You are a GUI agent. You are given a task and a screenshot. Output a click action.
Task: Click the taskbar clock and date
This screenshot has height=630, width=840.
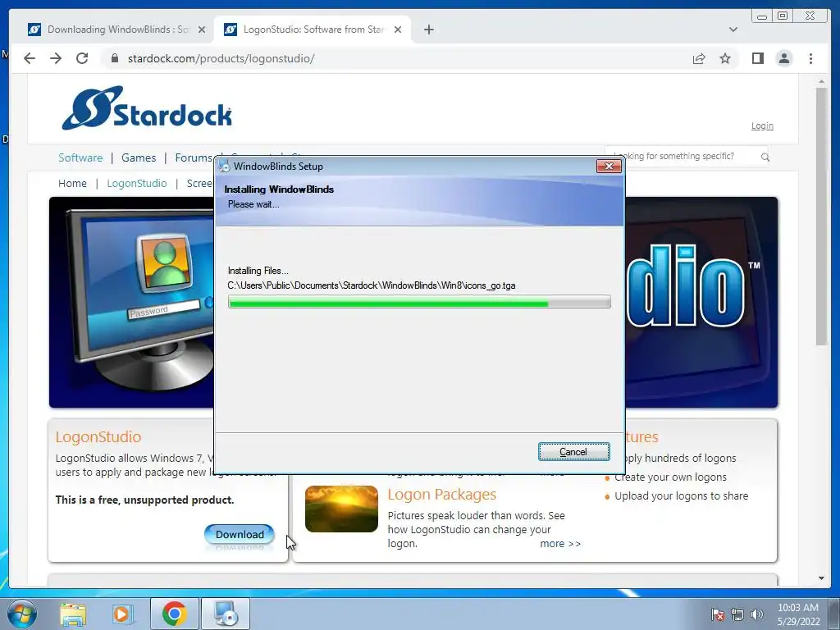point(798,614)
